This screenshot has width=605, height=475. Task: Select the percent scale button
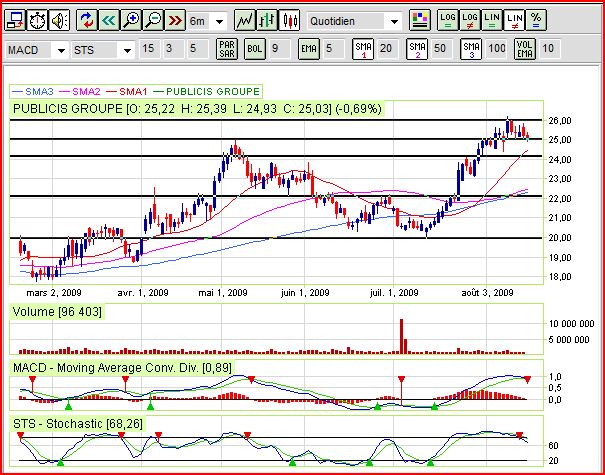(536, 20)
